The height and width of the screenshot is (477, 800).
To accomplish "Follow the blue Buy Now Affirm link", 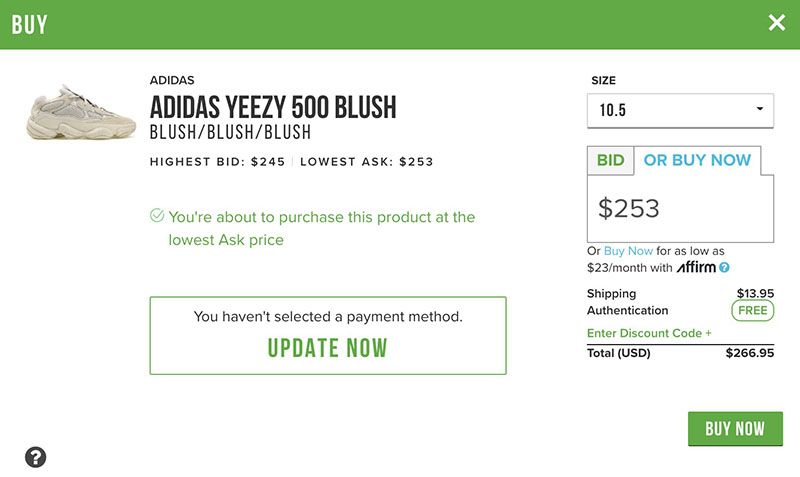I will tap(628, 251).
